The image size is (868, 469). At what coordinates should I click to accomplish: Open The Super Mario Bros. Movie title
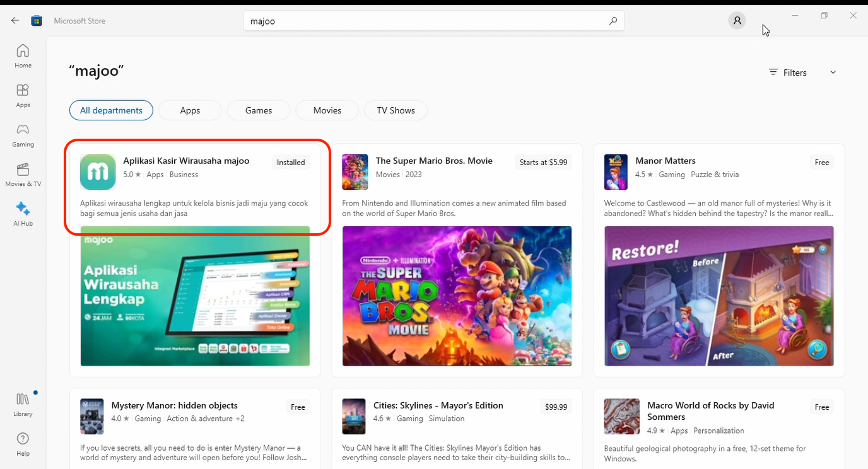[434, 161]
